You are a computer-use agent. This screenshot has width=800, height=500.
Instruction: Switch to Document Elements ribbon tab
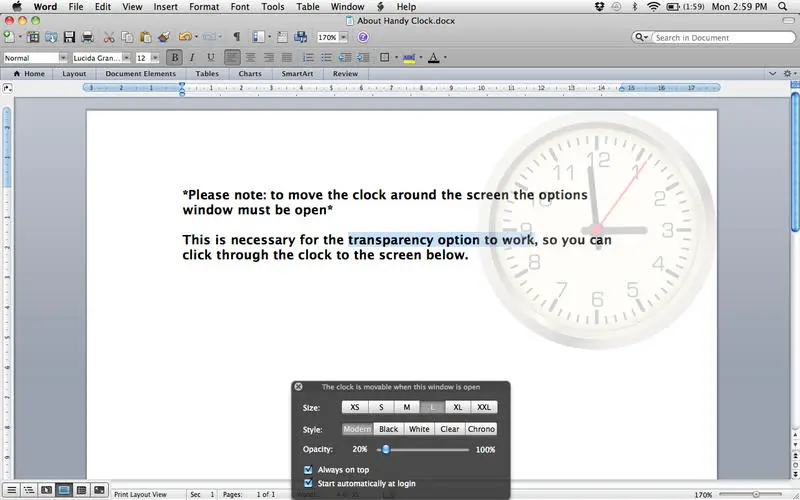tap(140, 73)
